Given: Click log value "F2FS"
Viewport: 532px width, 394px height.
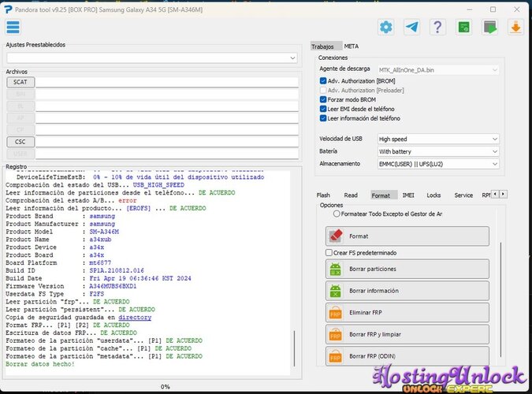Looking at the screenshot, I should tap(97, 294).
